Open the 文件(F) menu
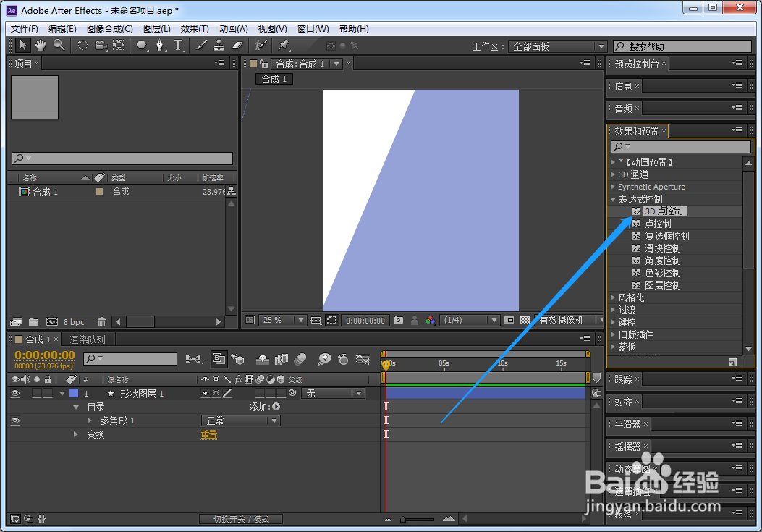The width and height of the screenshot is (762, 532). tap(25, 29)
